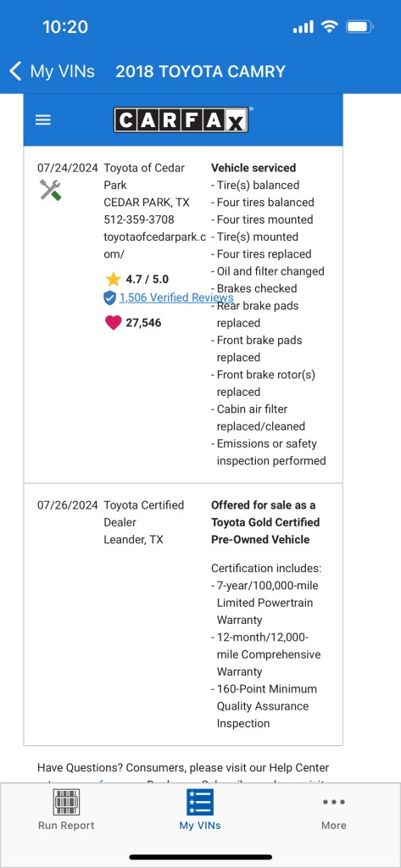The width and height of the screenshot is (401, 868).
Task: Open the CARFAX hamburger menu
Action: pyautogui.click(x=43, y=120)
